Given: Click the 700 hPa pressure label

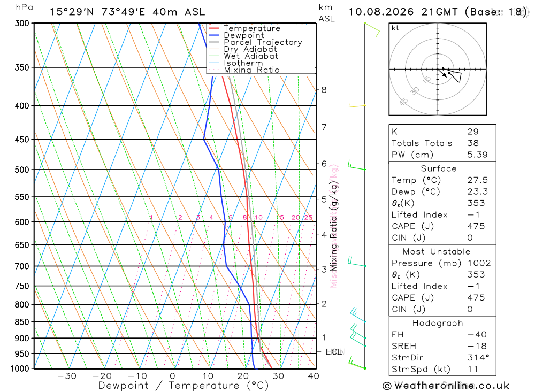Looking at the screenshot, I should 22,266.
